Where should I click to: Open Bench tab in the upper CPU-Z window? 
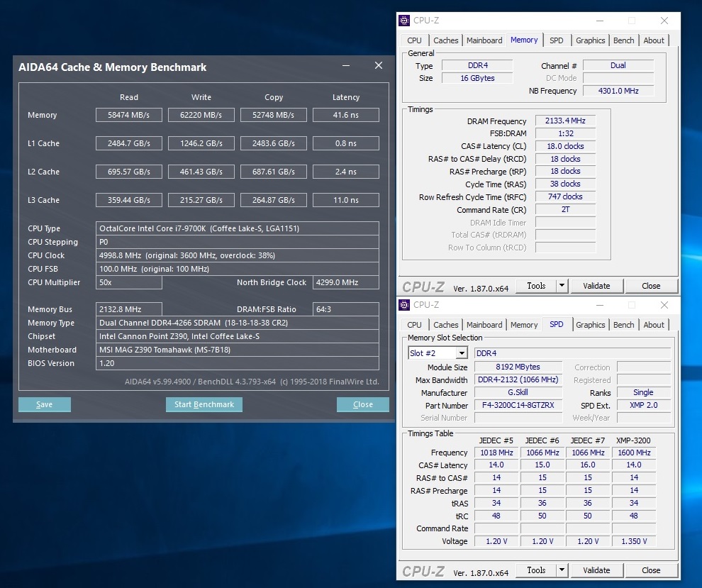(x=623, y=40)
